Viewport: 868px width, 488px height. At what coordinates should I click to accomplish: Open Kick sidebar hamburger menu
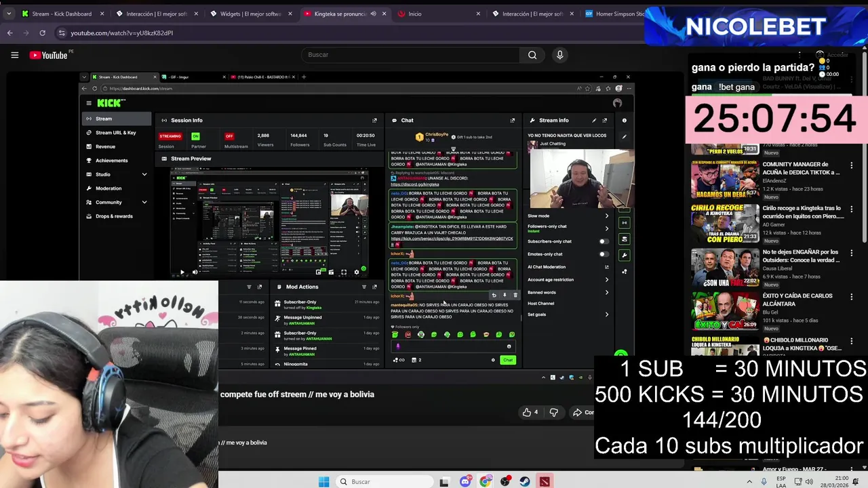point(89,103)
